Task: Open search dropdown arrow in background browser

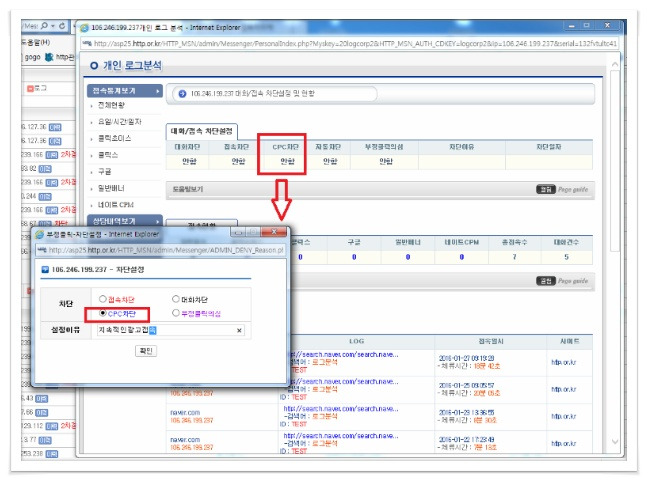Action: click(x=53, y=26)
